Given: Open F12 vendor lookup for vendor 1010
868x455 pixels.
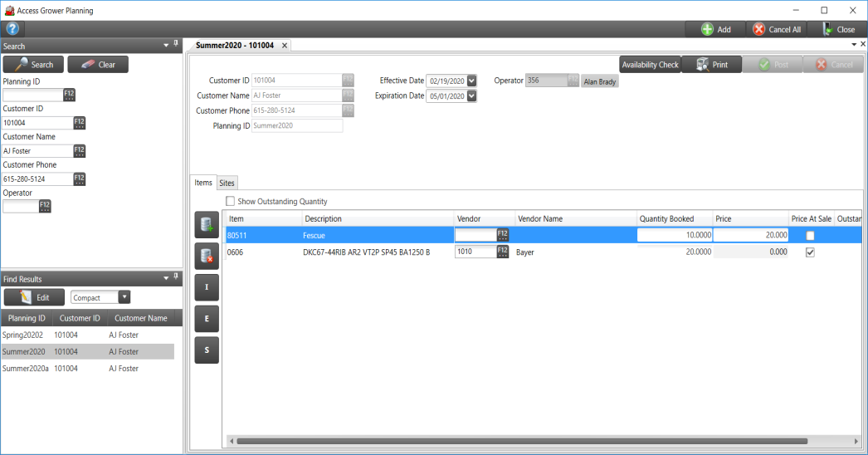Looking at the screenshot, I should [502, 252].
